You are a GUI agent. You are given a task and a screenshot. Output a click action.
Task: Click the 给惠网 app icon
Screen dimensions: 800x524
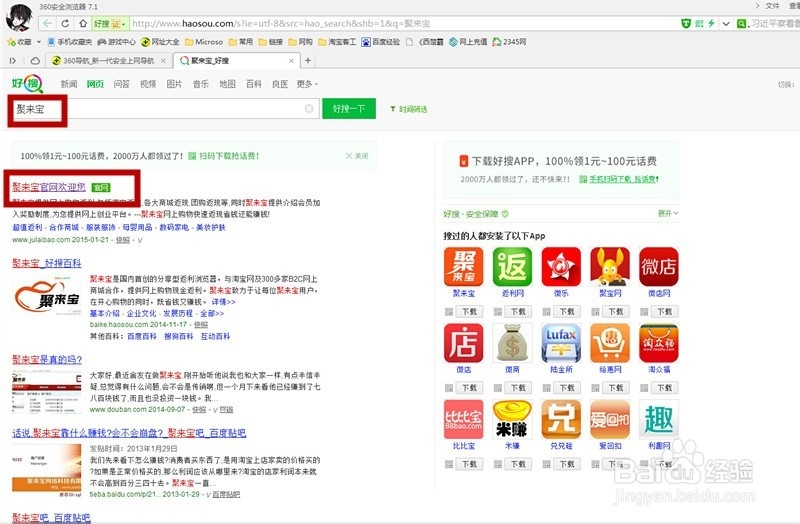(610, 343)
